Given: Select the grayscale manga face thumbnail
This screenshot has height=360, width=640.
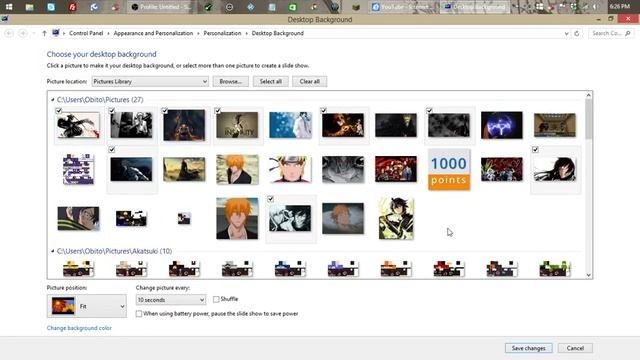Looking at the screenshot, I should [x=343, y=169].
